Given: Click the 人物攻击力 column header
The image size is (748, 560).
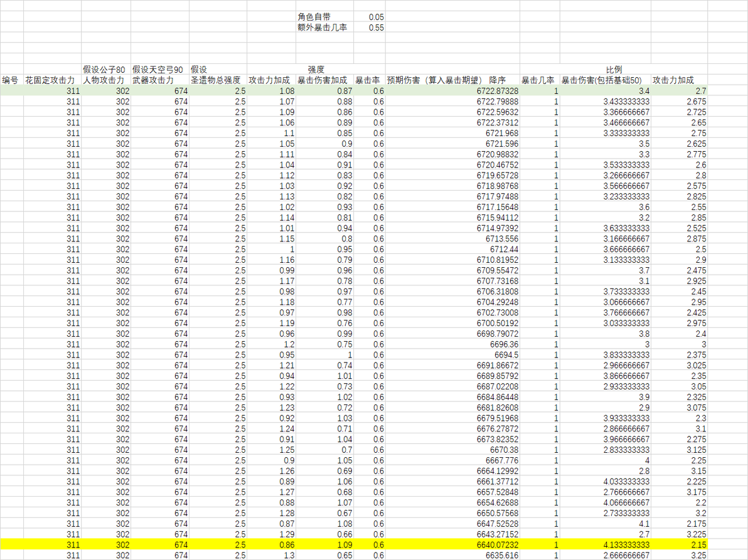Looking at the screenshot, I should point(106,80).
